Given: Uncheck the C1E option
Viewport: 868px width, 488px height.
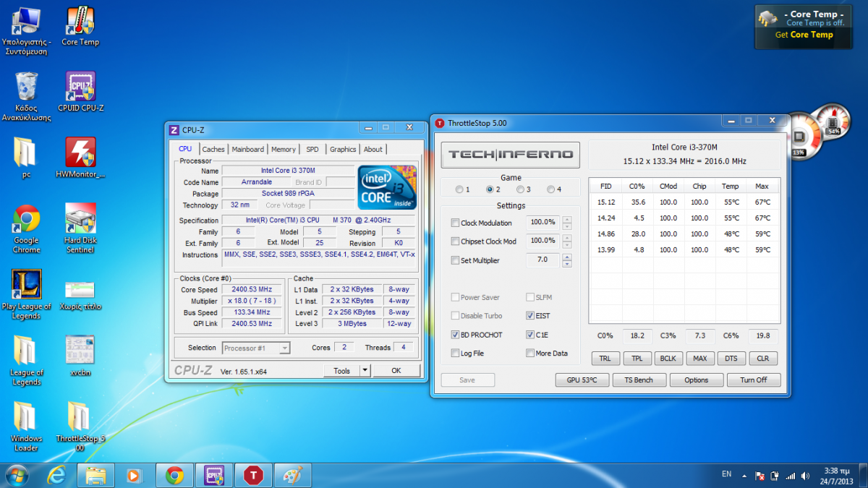Looking at the screenshot, I should (x=530, y=335).
